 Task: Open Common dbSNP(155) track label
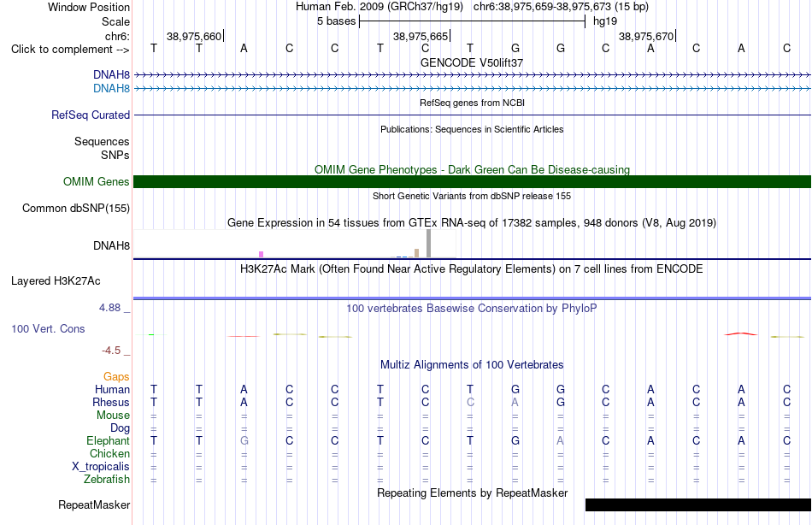click(76, 209)
